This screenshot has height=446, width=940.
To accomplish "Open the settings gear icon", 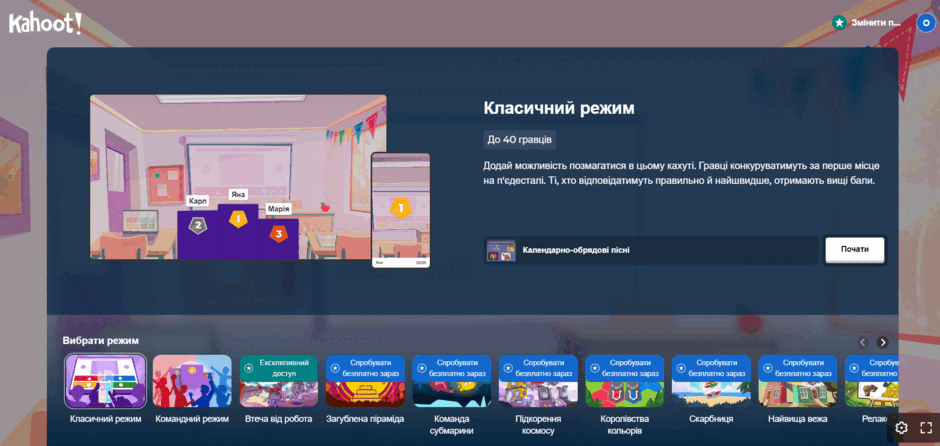I will [x=901, y=427].
